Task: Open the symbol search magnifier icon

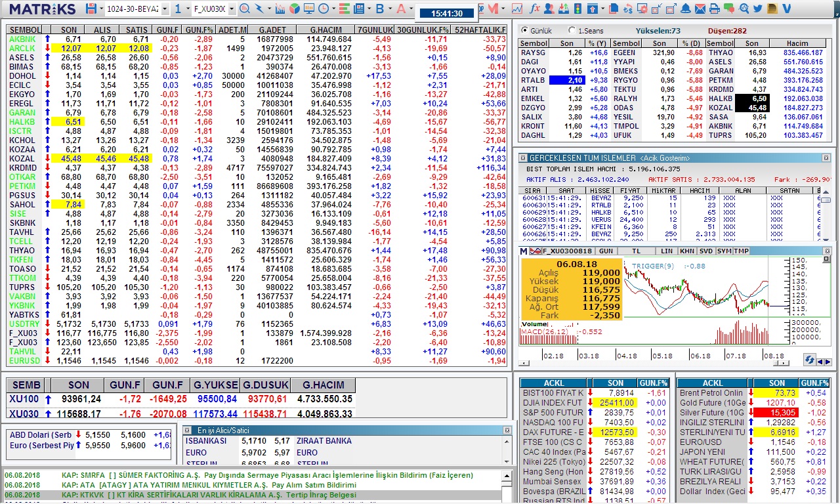Action: (244, 9)
